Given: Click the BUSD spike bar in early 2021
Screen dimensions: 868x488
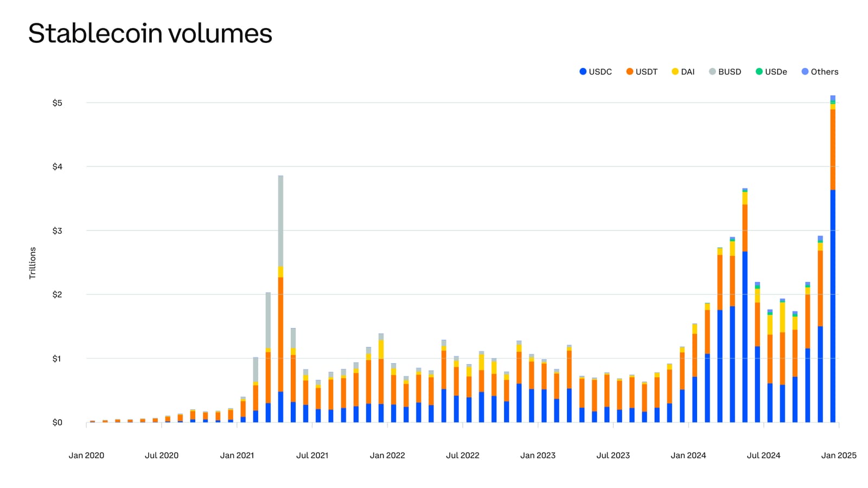Looking at the screenshot, I should (280, 217).
